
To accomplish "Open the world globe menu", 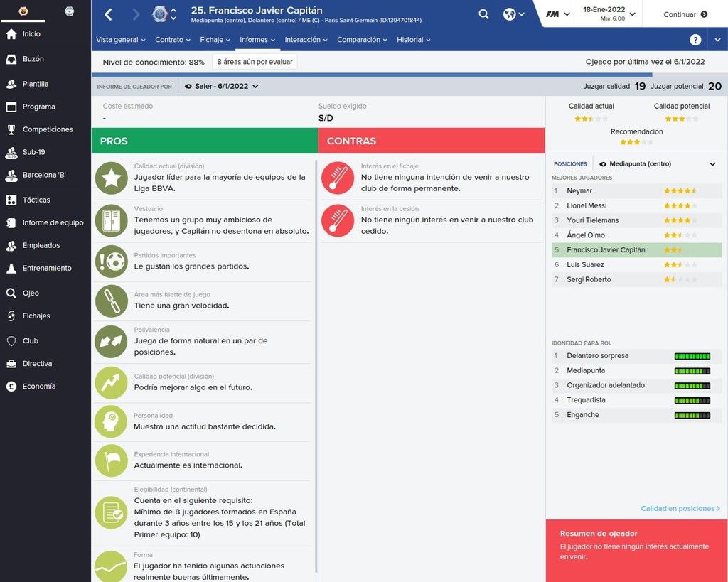I will pyautogui.click(x=513, y=14).
